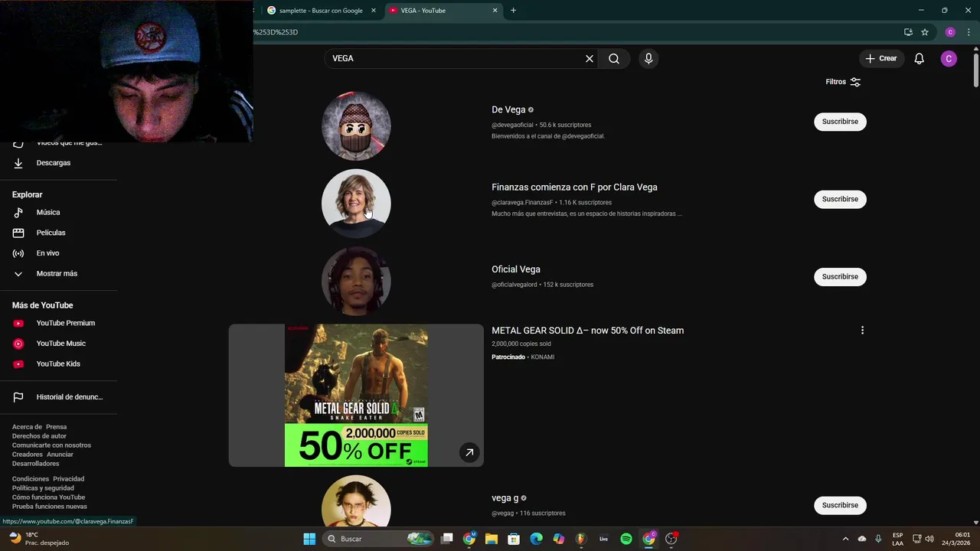980x551 pixels.
Task: Close the samplette Google tab
Action: coord(374,11)
